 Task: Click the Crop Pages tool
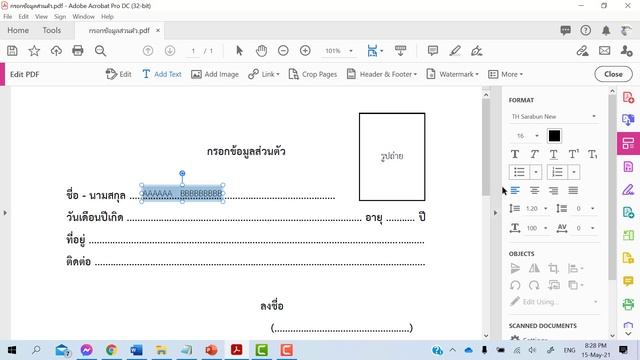tap(313, 74)
